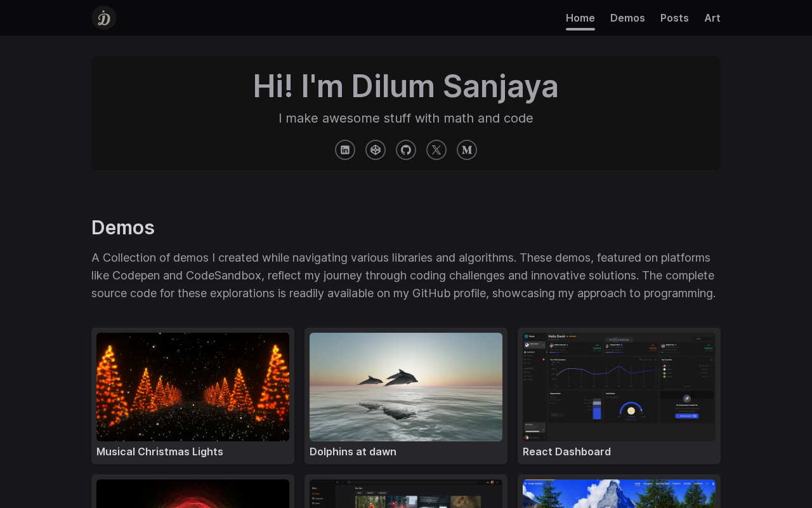Open the Medium profile icon
This screenshot has height=508, width=812.
pos(467,150)
